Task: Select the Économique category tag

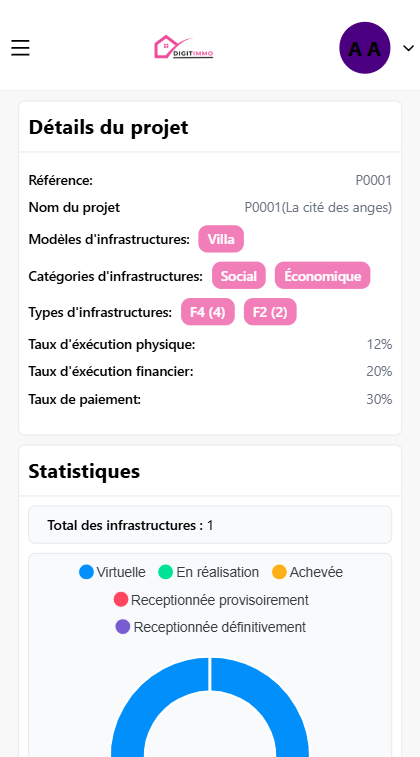Action: (322, 276)
